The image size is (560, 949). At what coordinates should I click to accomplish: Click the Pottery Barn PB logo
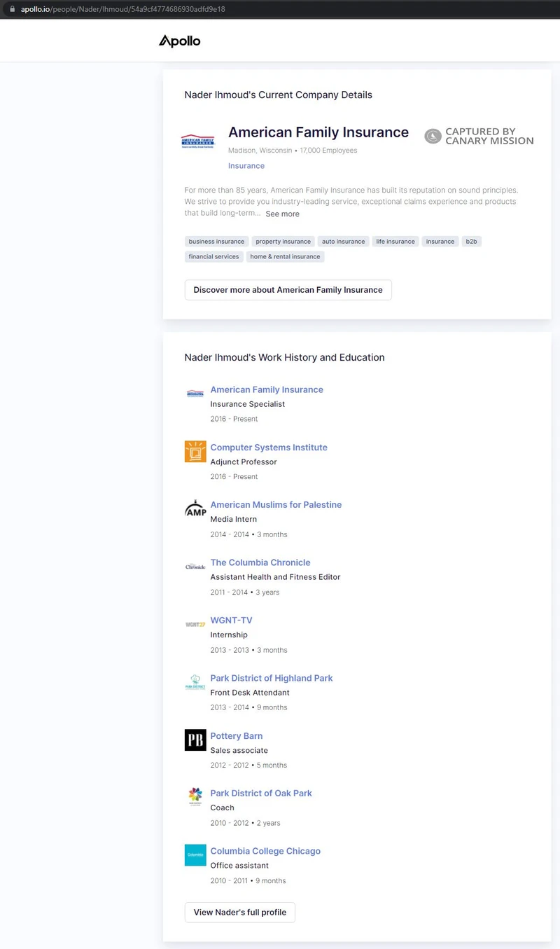point(195,740)
